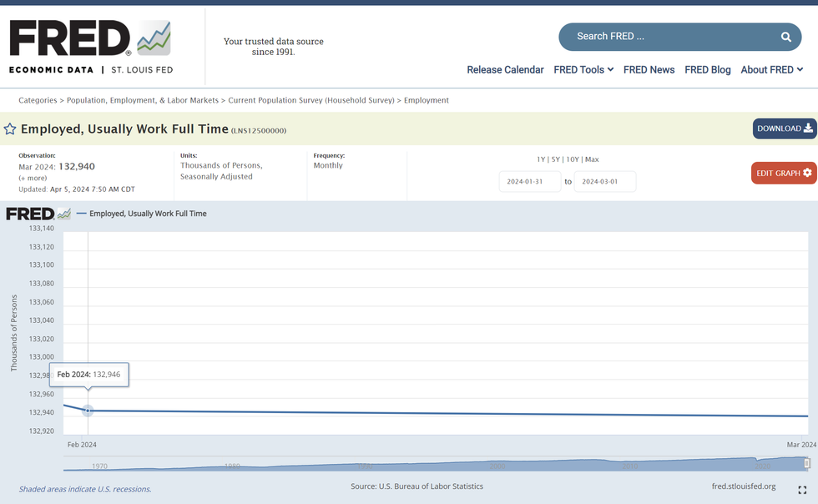
Task: Expand the About FRED menu
Action: click(771, 70)
